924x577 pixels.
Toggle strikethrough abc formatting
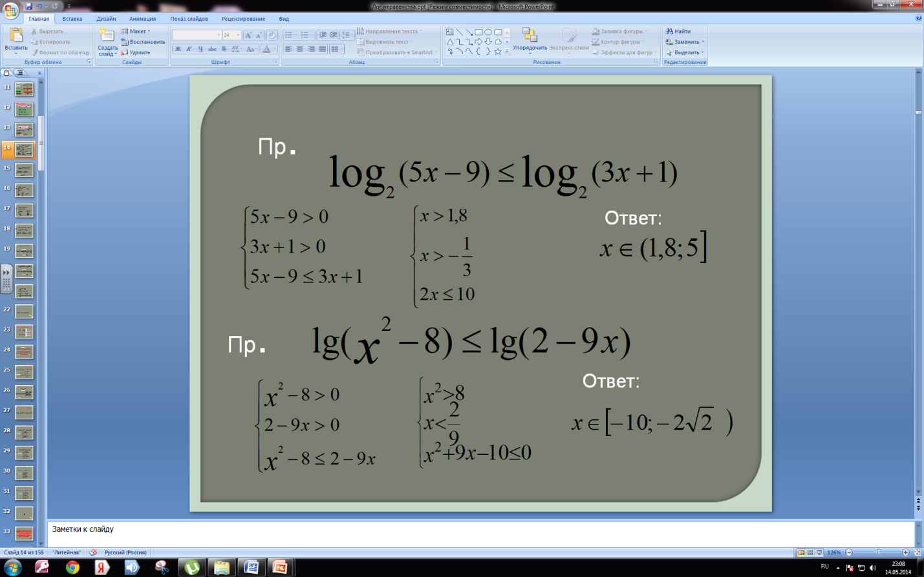(212, 49)
